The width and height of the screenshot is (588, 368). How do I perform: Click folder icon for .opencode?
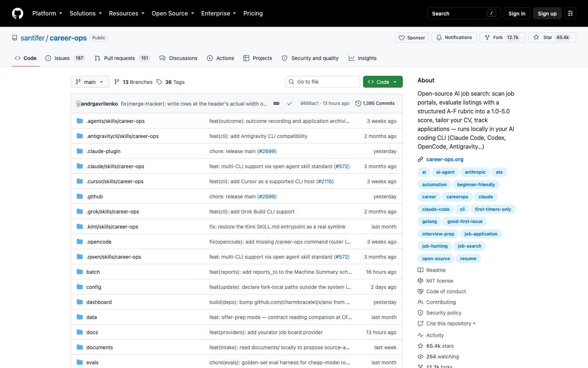[x=80, y=241]
